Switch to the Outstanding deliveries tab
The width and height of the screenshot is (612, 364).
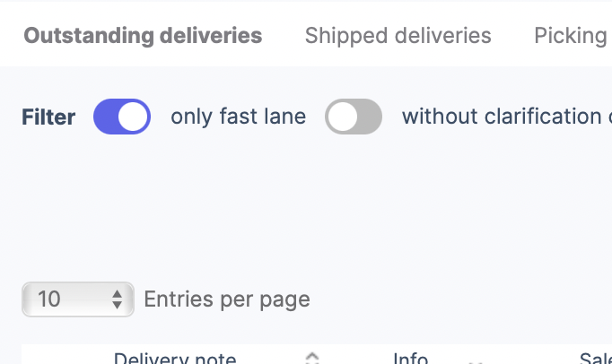[x=143, y=36]
